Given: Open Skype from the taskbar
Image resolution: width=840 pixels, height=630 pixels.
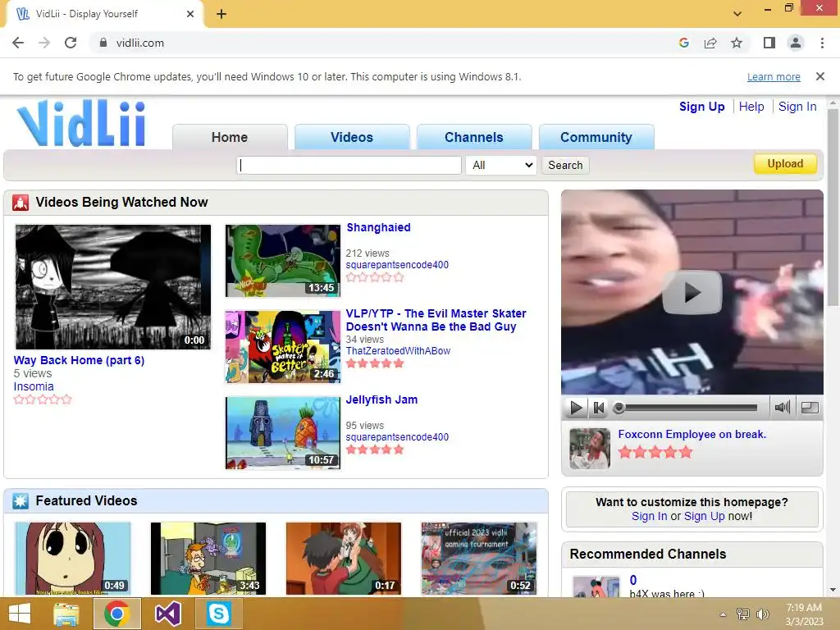Looking at the screenshot, I should (x=218, y=614).
